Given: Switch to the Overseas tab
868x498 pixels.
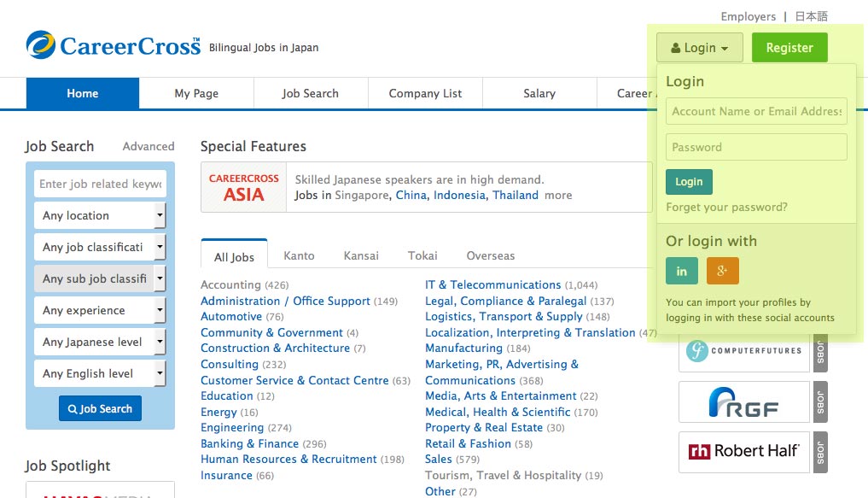Looking at the screenshot, I should coord(491,256).
